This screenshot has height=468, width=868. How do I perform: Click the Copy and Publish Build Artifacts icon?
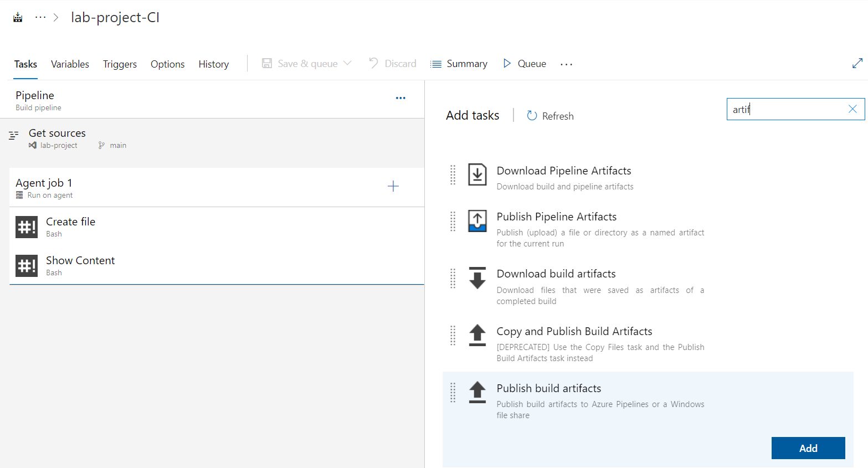pyautogui.click(x=477, y=335)
